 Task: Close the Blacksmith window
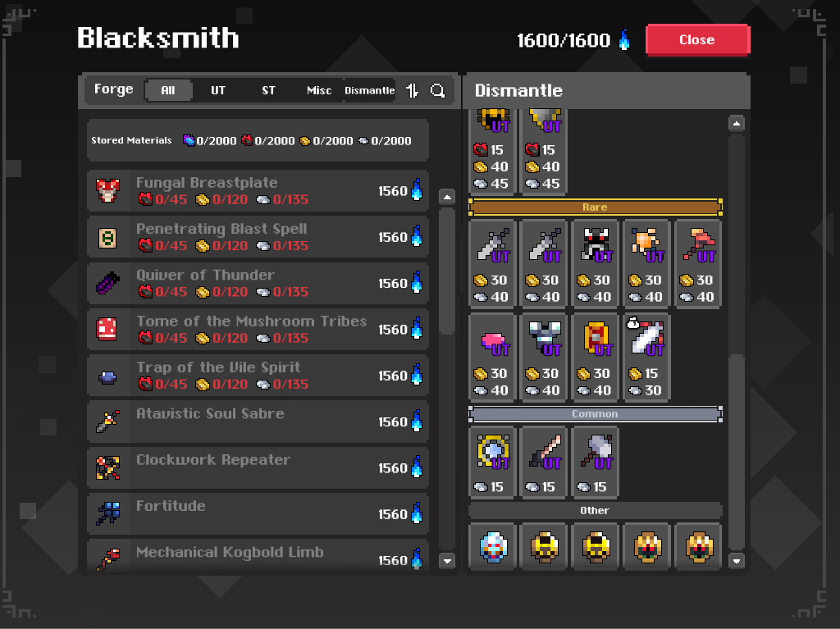pos(697,40)
